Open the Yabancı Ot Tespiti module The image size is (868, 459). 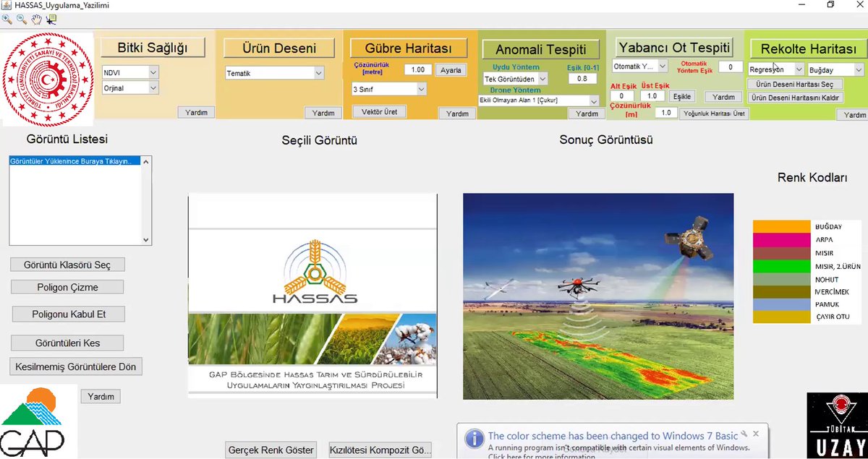pyautogui.click(x=674, y=48)
